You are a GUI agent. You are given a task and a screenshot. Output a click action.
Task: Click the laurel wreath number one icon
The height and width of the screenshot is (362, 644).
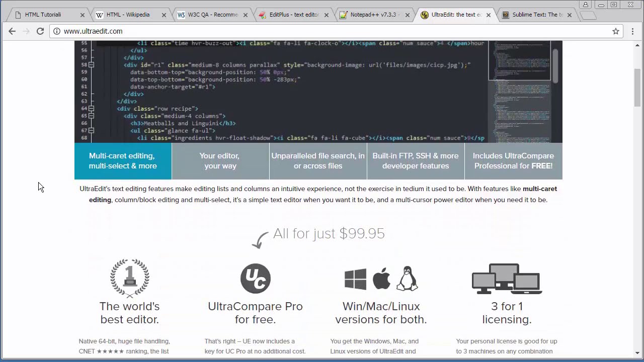click(x=130, y=278)
